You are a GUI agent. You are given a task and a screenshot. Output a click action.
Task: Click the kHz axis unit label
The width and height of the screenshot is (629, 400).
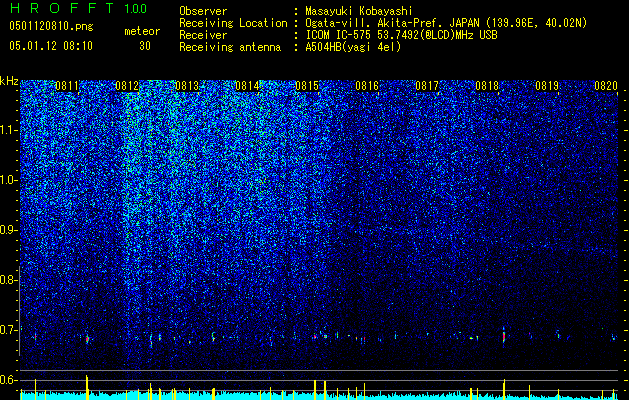tap(9, 81)
